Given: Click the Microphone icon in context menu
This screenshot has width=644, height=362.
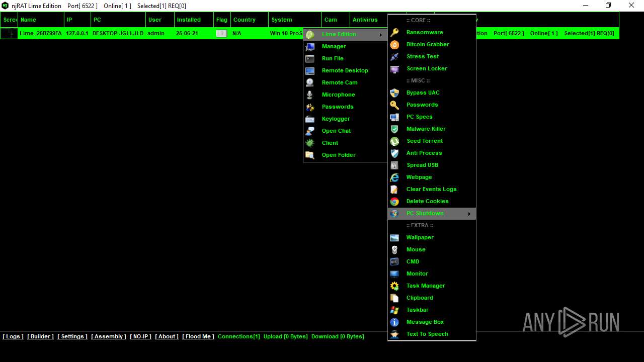Looking at the screenshot, I should coord(310,95).
